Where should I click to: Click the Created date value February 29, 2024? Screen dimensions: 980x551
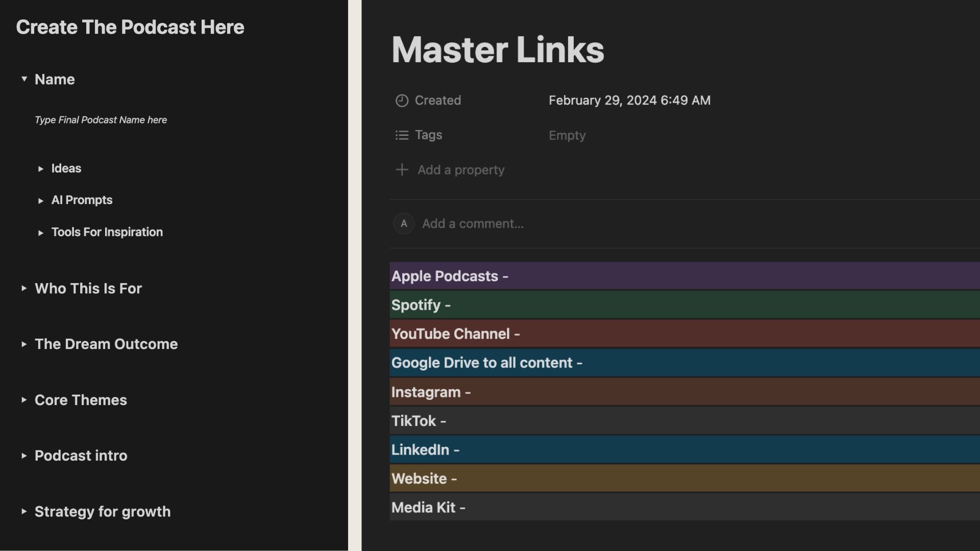pos(629,101)
